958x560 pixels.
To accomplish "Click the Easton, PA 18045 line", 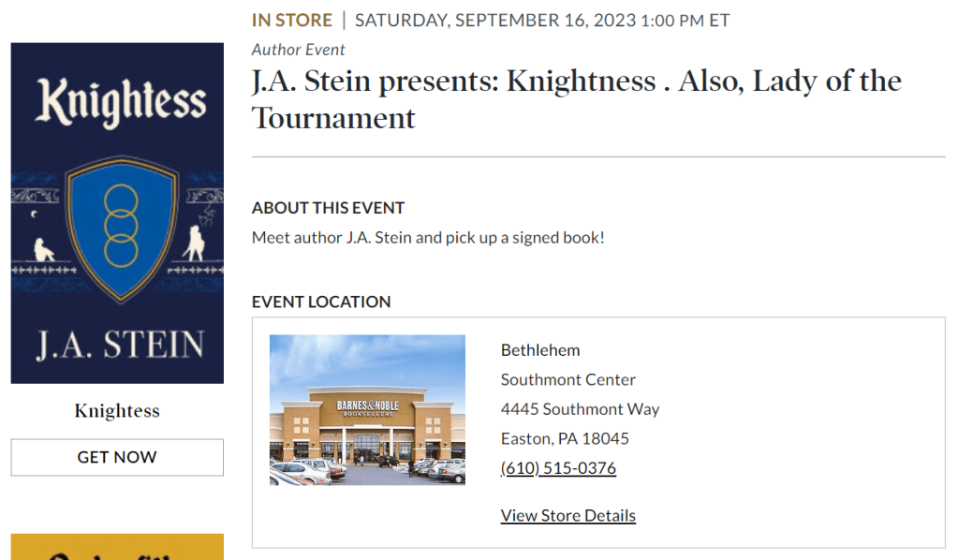I will (x=565, y=438).
